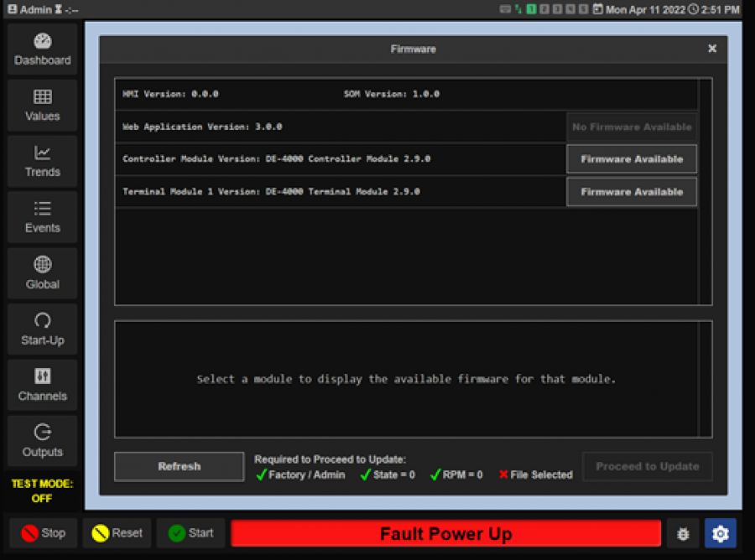The image size is (755, 560).
Task: Open the Start-Up page
Action: pos(42,329)
